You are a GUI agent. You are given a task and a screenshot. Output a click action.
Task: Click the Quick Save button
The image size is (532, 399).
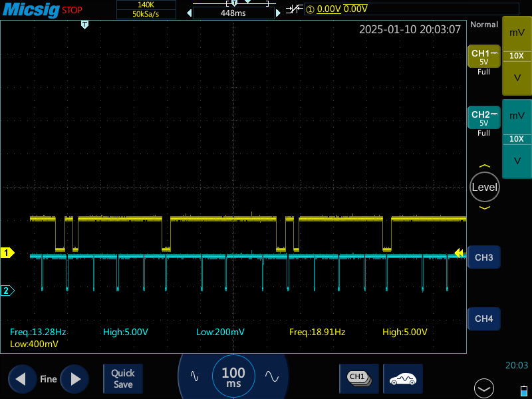(x=123, y=378)
